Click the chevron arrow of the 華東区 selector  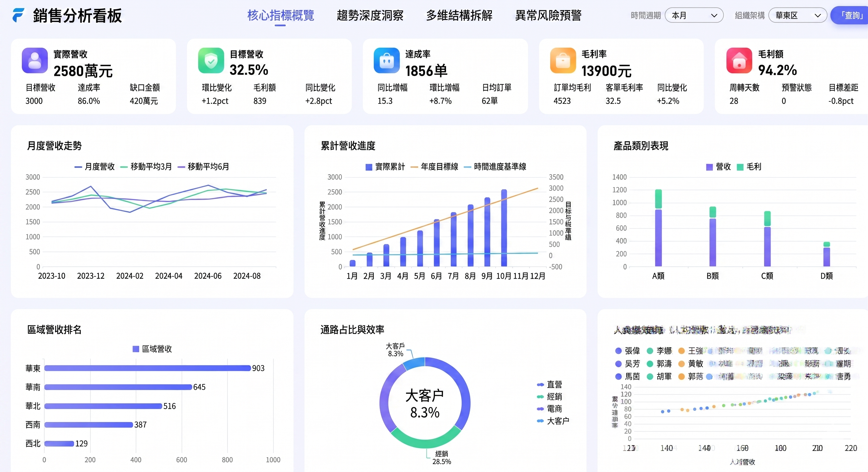pyautogui.click(x=817, y=15)
